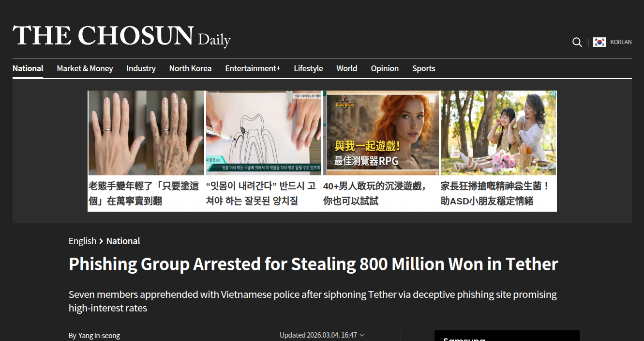Open the World news section
This screenshot has width=644, height=341.
[347, 68]
